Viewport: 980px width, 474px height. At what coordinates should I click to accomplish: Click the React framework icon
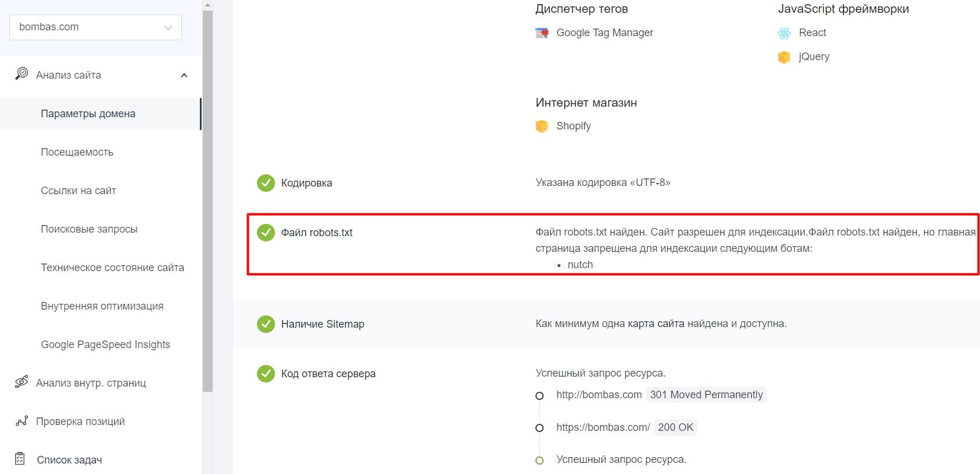[784, 33]
